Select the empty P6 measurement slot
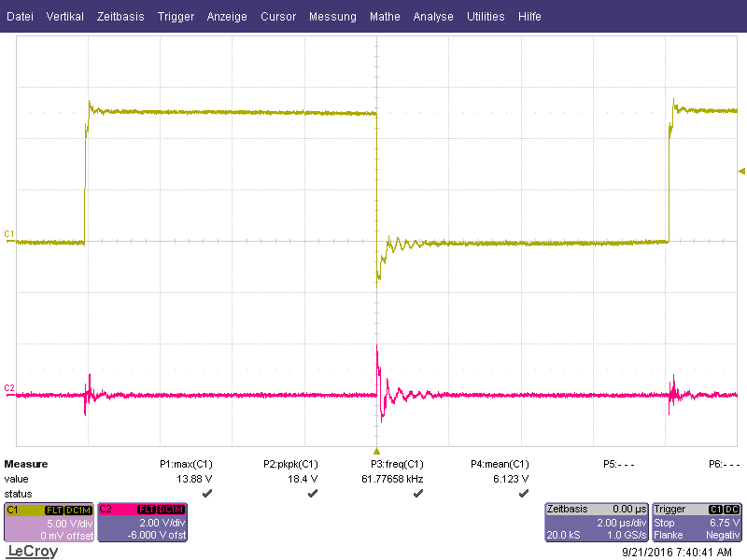 (725, 464)
